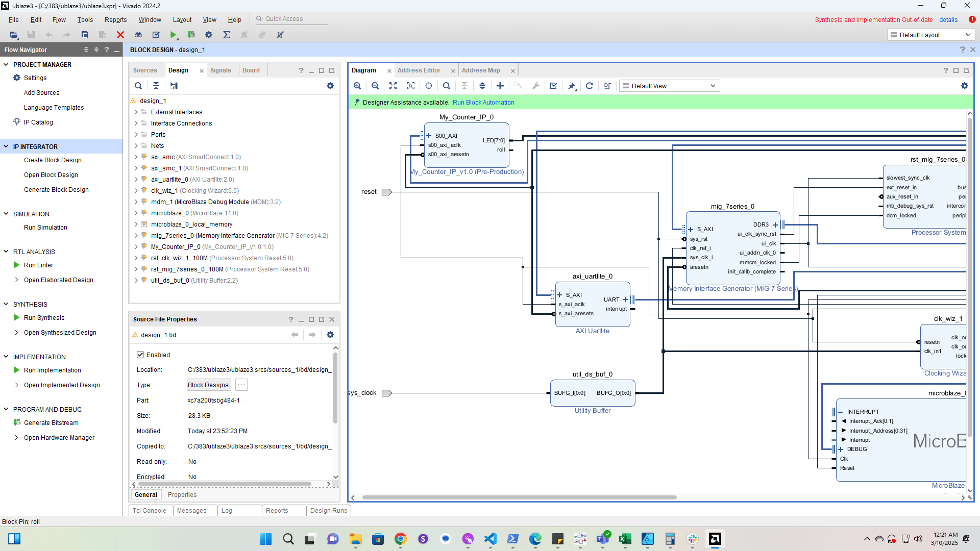The image size is (980, 551).
Task: Click the out-of-date details link
Action: click(x=948, y=20)
